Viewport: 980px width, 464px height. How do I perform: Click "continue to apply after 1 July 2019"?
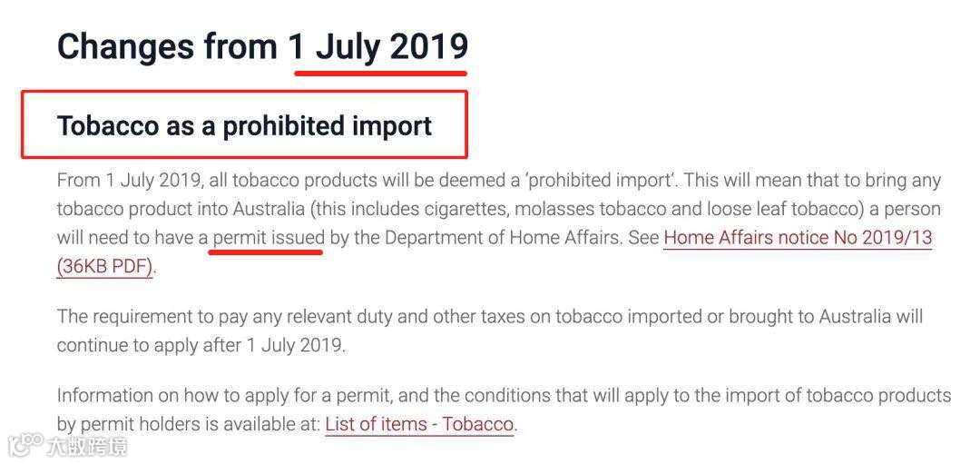[x=200, y=345]
